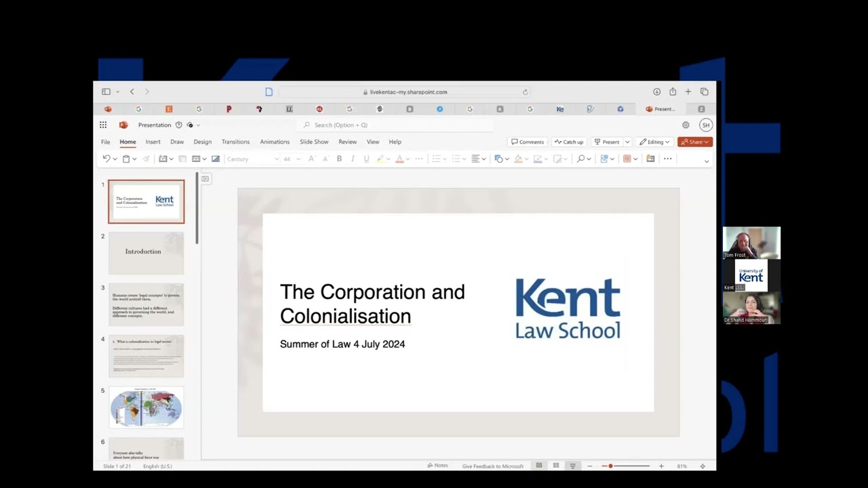Decrease the font size
Image resolution: width=868 pixels, height=488 pixels.
coord(325,159)
